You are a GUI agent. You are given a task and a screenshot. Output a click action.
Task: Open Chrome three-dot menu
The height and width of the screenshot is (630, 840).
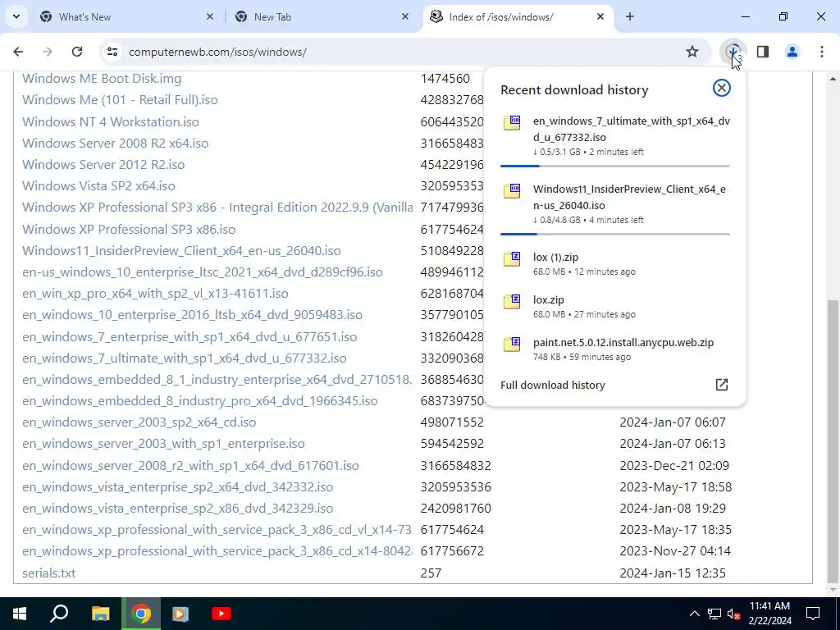(822, 52)
